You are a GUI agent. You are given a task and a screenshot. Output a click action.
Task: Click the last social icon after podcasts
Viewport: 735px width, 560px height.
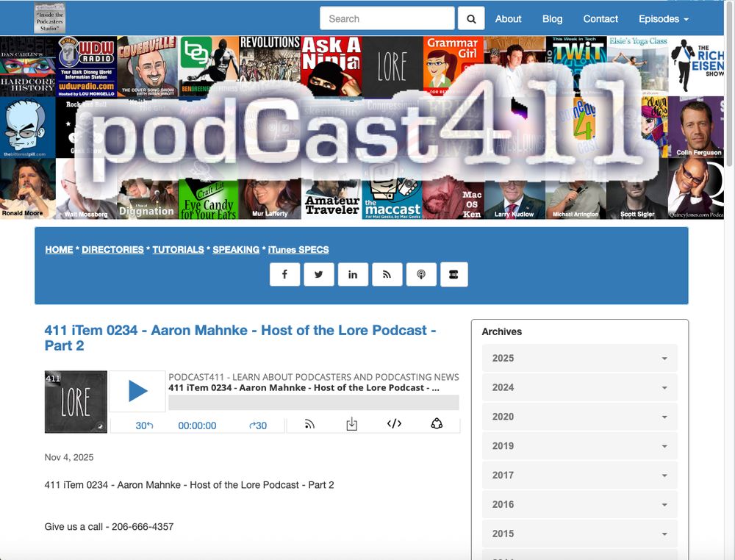pos(453,274)
